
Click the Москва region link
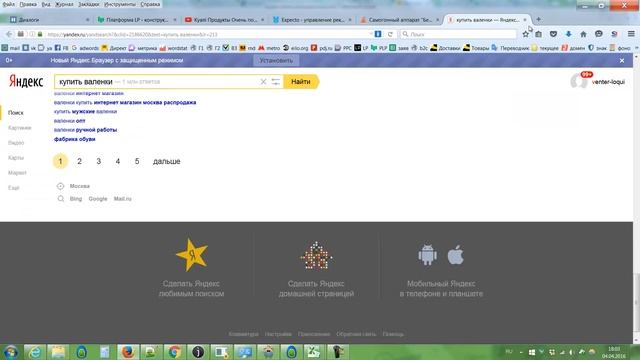(80, 186)
